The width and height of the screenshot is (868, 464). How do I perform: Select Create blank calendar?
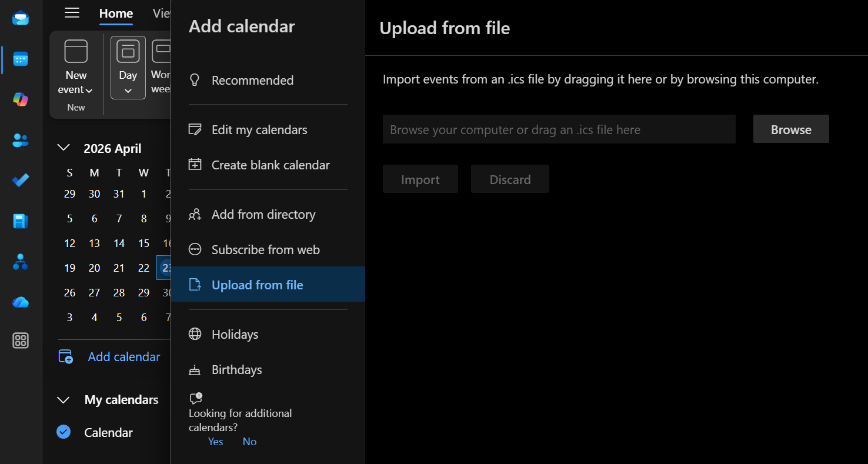coord(268,165)
